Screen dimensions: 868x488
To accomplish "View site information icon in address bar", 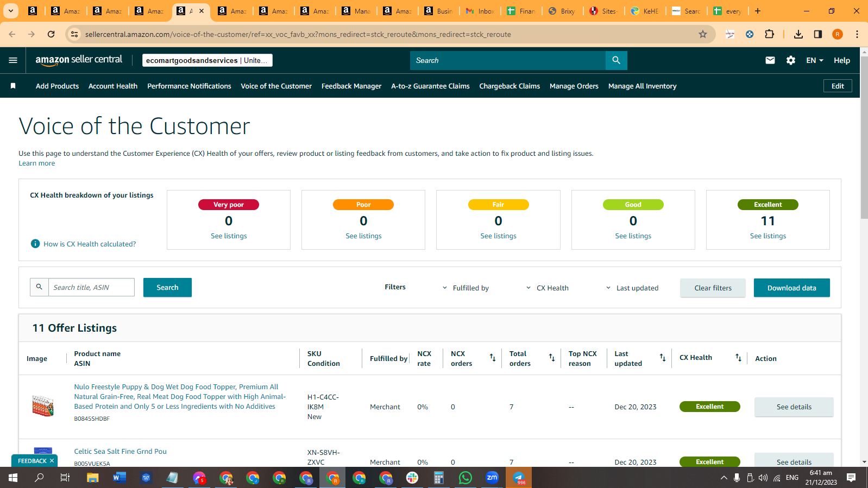I will tap(75, 34).
